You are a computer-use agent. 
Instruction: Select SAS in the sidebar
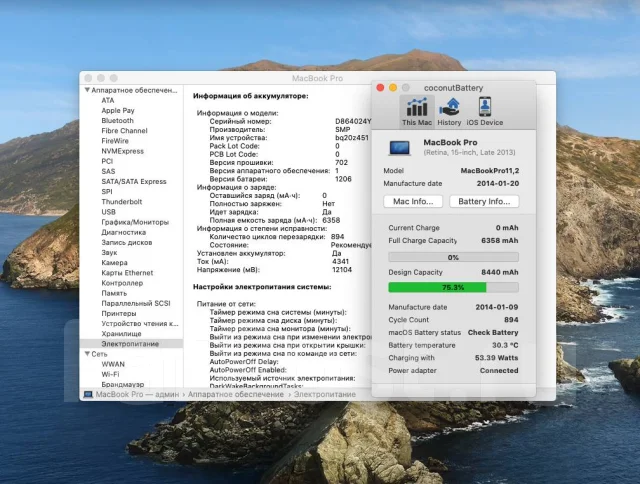click(108, 171)
